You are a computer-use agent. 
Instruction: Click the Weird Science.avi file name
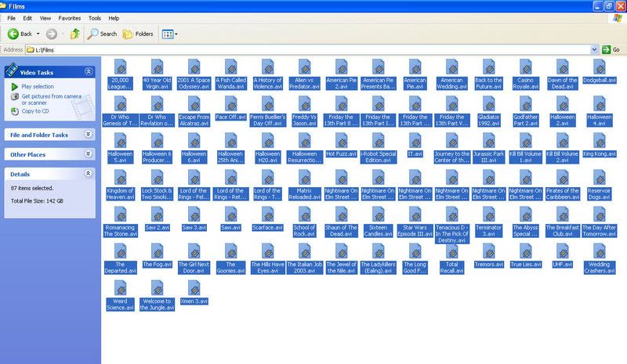click(120, 305)
